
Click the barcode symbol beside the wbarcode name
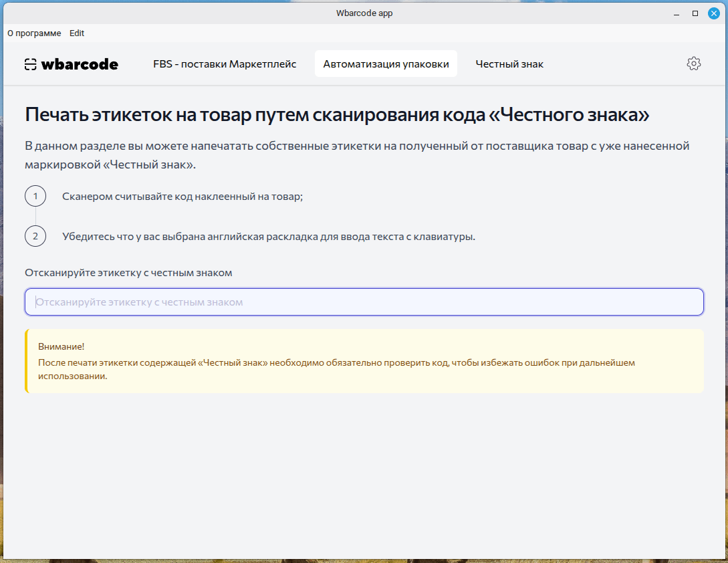click(x=31, y=64)
